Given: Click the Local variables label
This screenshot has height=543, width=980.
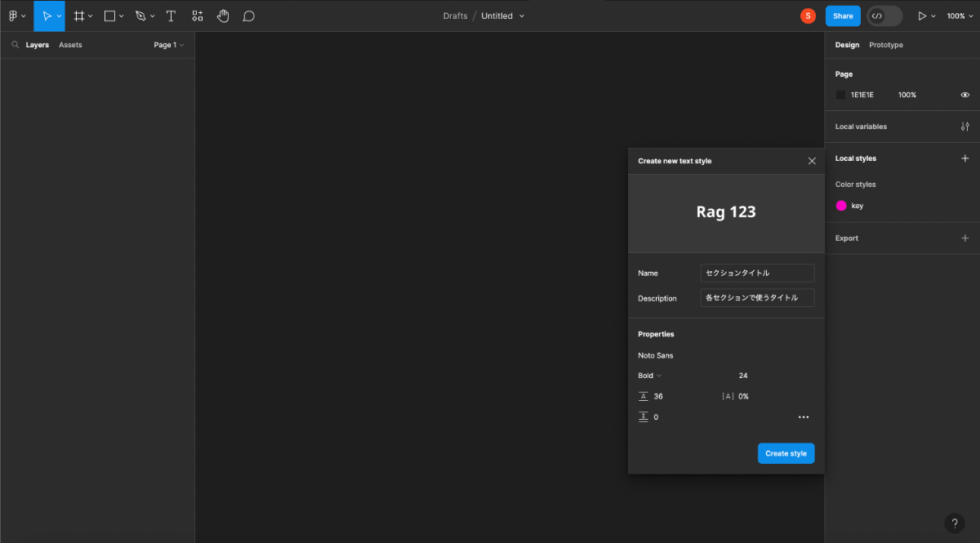Looking at the screenshot, I should click(x=861, y=127).
